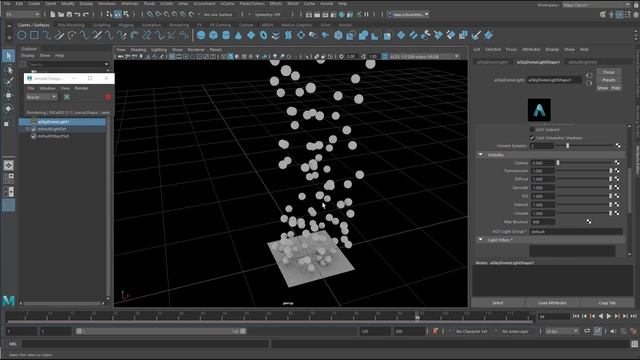
Task: Toggle the Attribute Editor sidebar icon
Action: pos(620,14)
